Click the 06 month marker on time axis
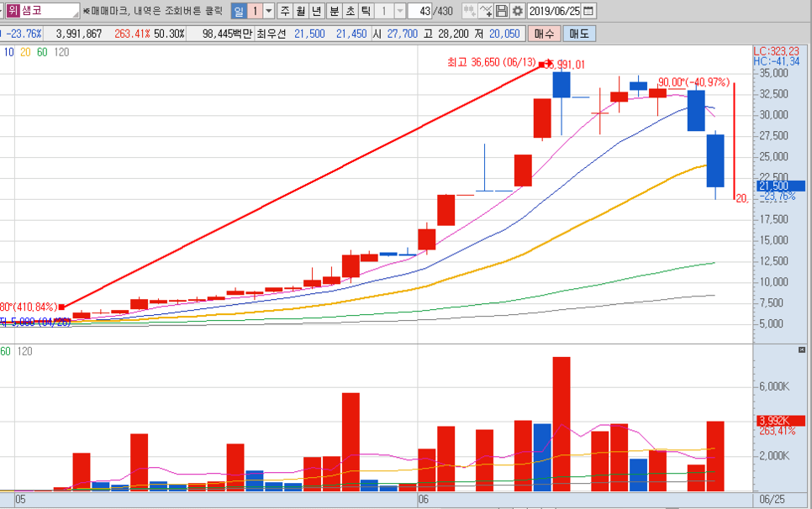812x509 pixels. pos(423,499)
